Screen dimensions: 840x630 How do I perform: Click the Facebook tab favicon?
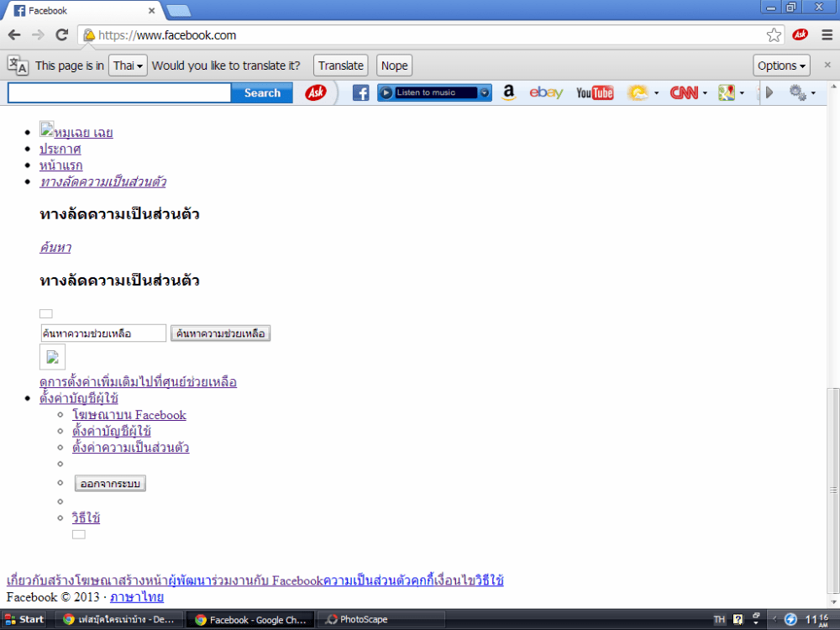pos(19,11)
